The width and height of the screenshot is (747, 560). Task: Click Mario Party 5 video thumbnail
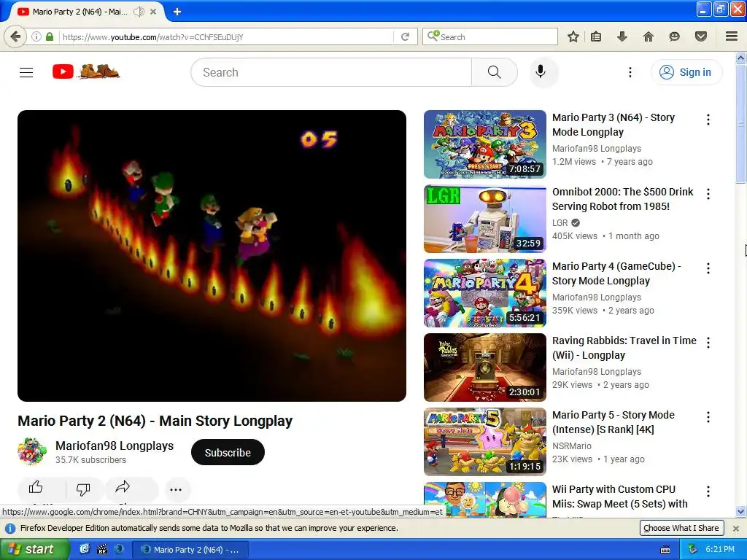pos(485,441)
